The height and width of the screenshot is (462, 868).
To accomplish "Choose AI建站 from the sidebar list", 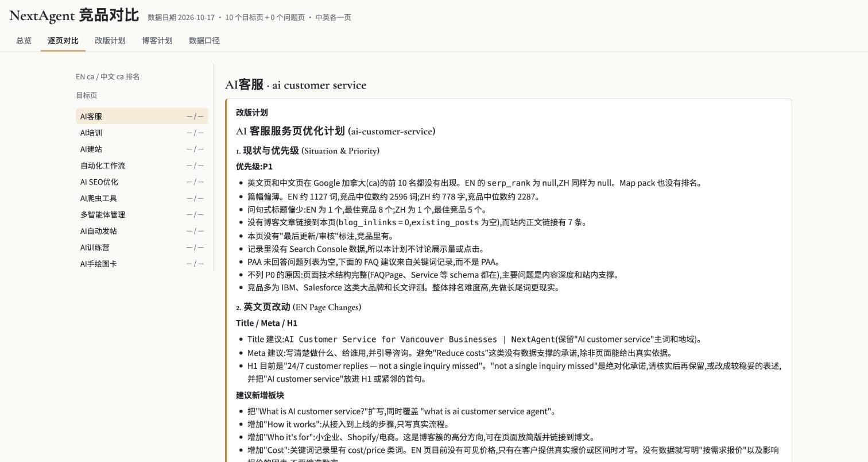I will tap(142, 149).
